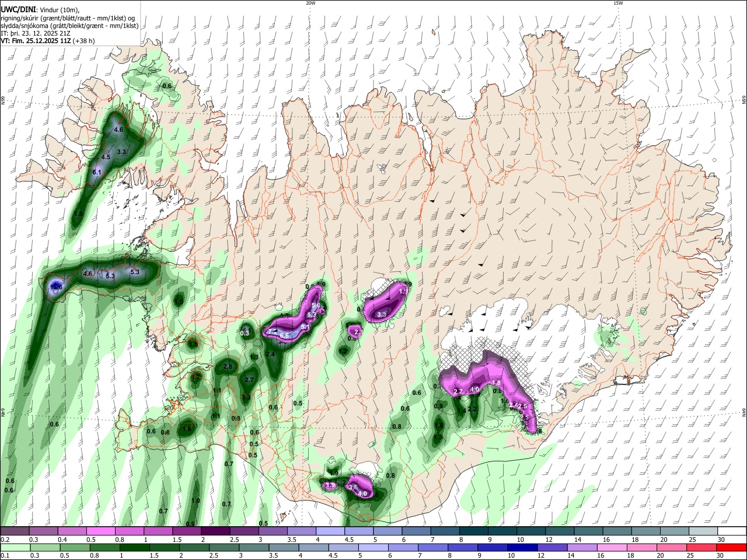Pick the palest green rain swatch between 0.1 and 0.3
The image size is (747, 560).
[15, 547]
